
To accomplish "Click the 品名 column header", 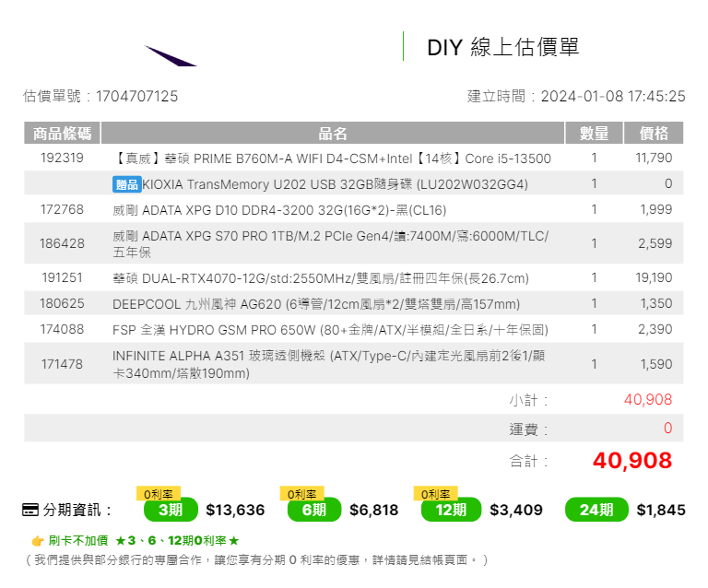I will click(333, 133).
